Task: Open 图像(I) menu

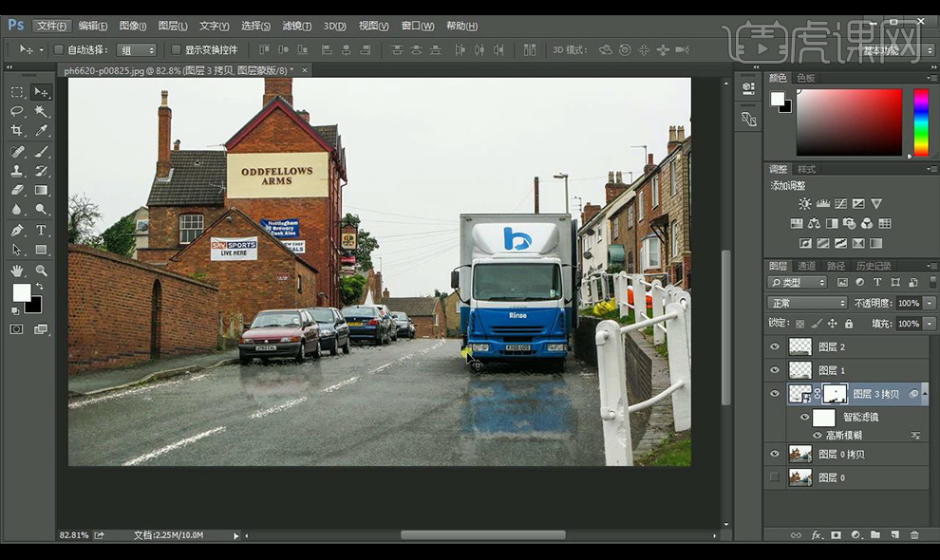Action: pyautogui.click(x=133, y=26)
